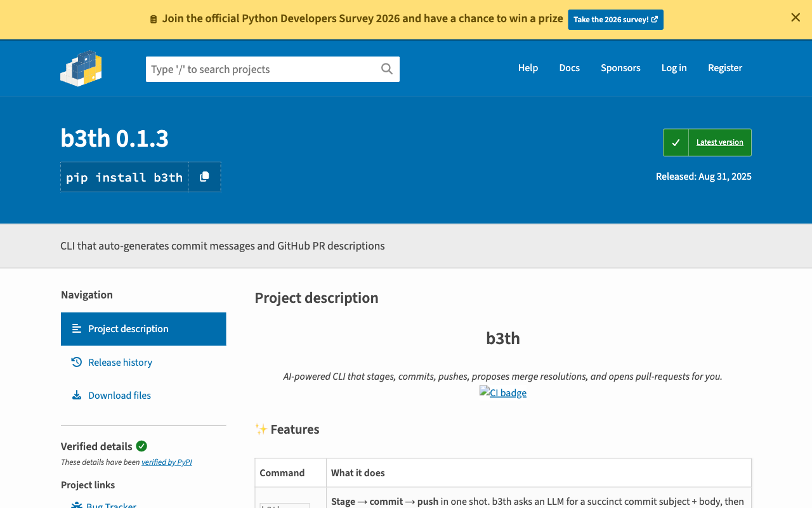The width and height of the screenshot is (812, 508).
Task: Click the Log in link
Action: (x=674, y=68)
